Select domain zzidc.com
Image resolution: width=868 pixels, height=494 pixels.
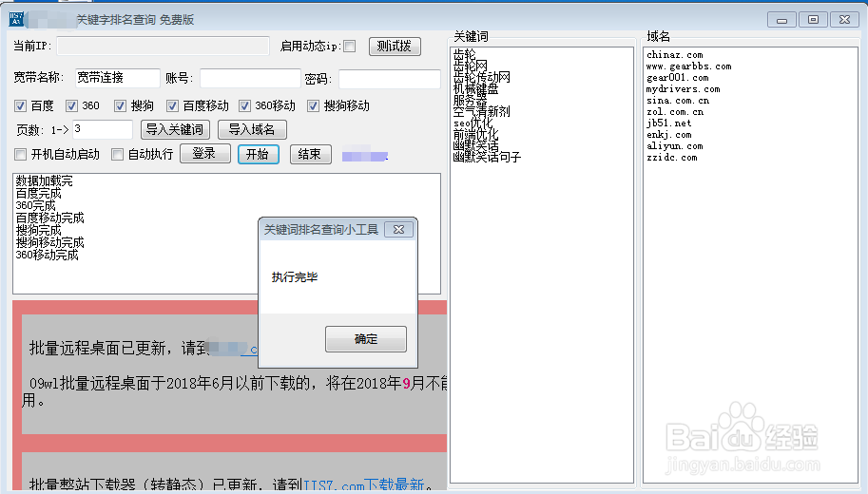click(x=671, y=157)
